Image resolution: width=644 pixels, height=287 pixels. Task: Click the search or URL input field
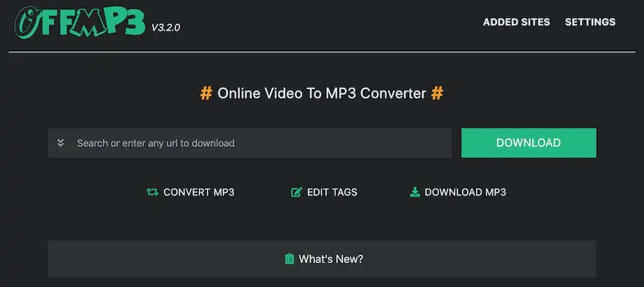[x=250, y=143]
